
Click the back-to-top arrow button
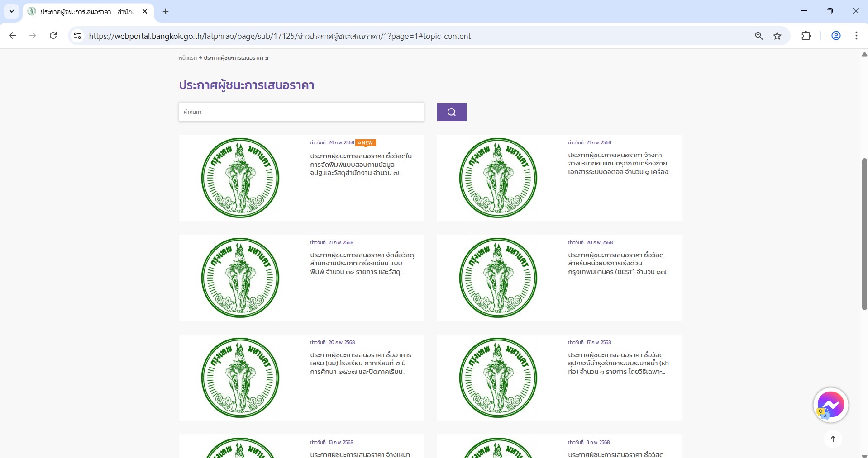[x=833, y=439]
